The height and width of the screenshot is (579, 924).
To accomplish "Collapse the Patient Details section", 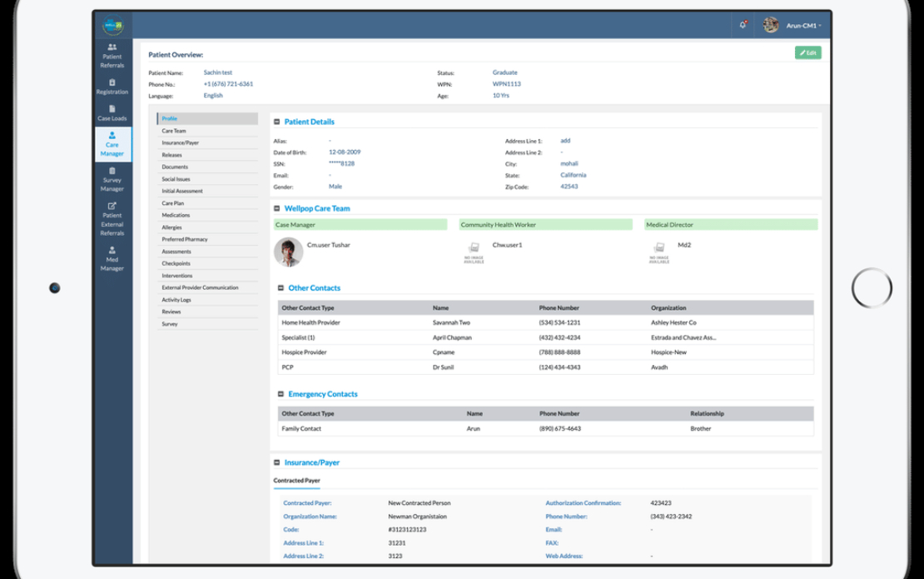I will tap(277, 122).
